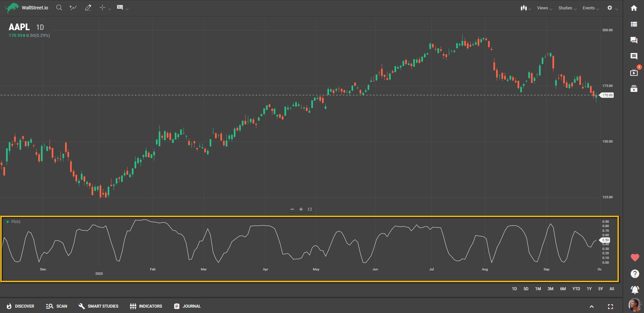Open the stacked media library icon
The image size is (644, 313).
click(x=634, y=89)
